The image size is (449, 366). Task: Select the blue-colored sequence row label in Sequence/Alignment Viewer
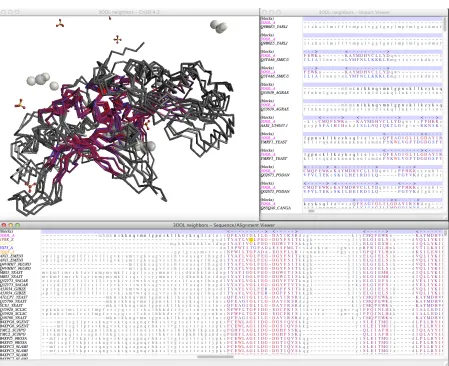pos(7,248)
